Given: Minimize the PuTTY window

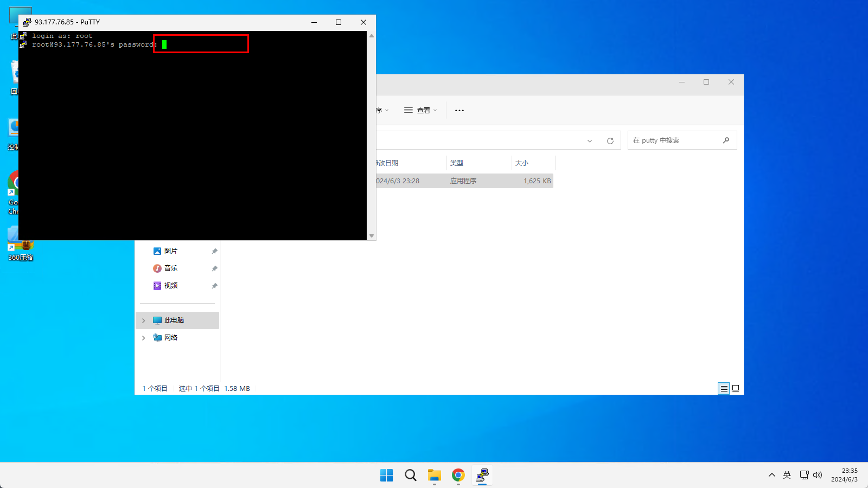Looking at the screenshot, I should click(x=314, y=22).
